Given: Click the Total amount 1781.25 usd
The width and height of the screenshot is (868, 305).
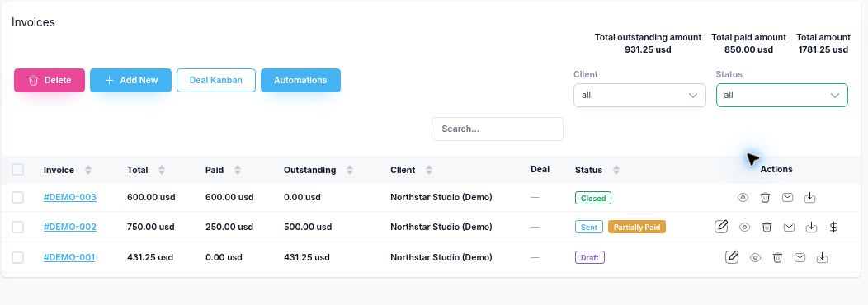Looking at the screenshot, I should pyautogui.click(x=823, y=43).
